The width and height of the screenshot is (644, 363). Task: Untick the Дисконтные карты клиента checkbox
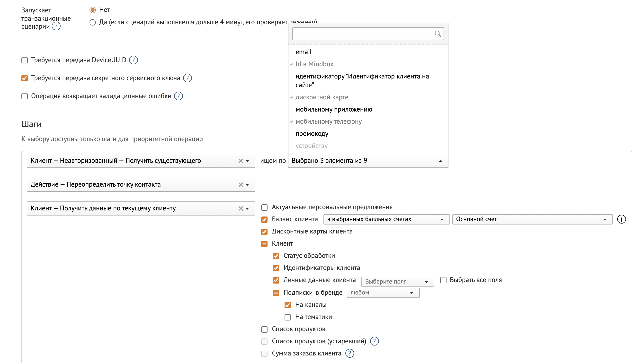click(264, 232)
